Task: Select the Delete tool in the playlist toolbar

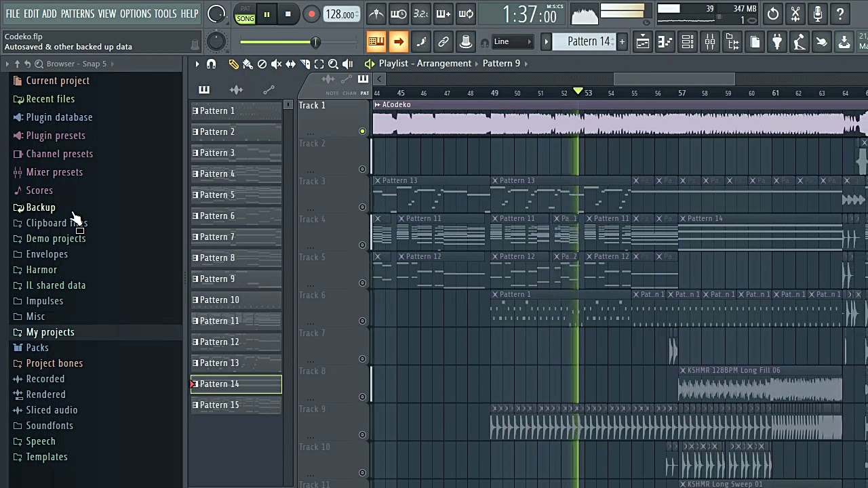Action: pyautogui.click(x=262, y=64)
